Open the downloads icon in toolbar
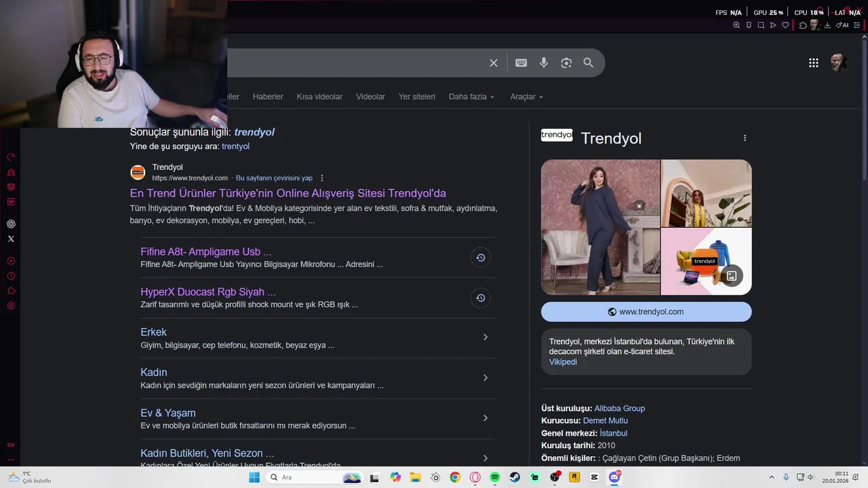The width and height of the screenshot is (868, 488). 827,25
